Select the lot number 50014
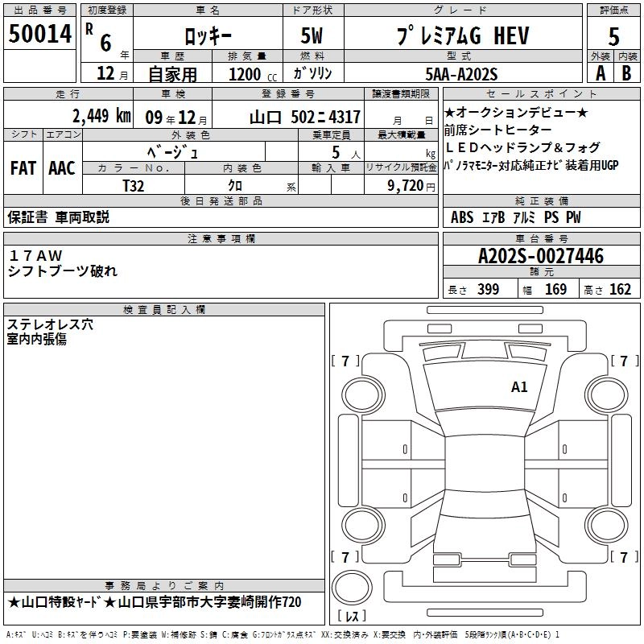The height and width of the screenshot is (644, 644). coord(40,34)
